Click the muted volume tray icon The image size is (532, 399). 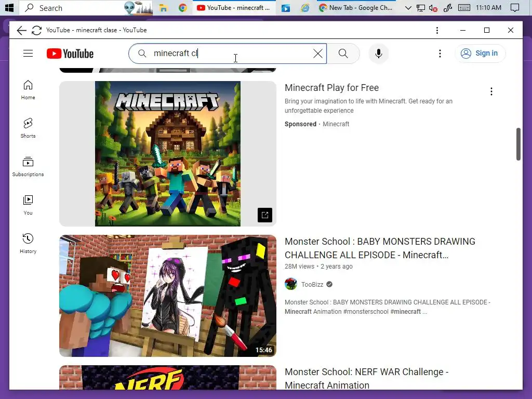click(x=433, y=8)
